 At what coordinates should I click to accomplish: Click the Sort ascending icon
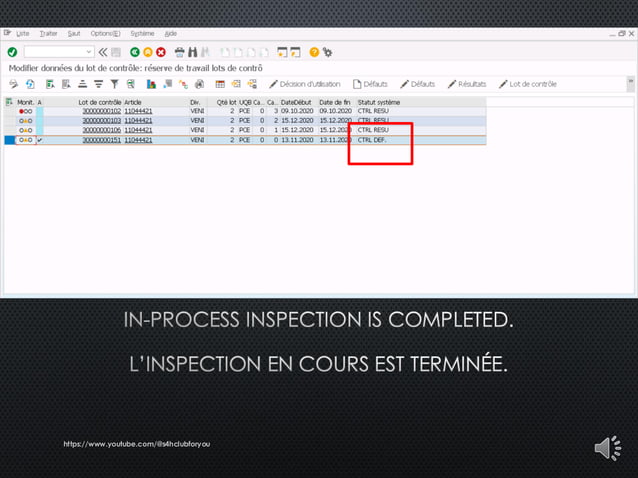point(83,84)
